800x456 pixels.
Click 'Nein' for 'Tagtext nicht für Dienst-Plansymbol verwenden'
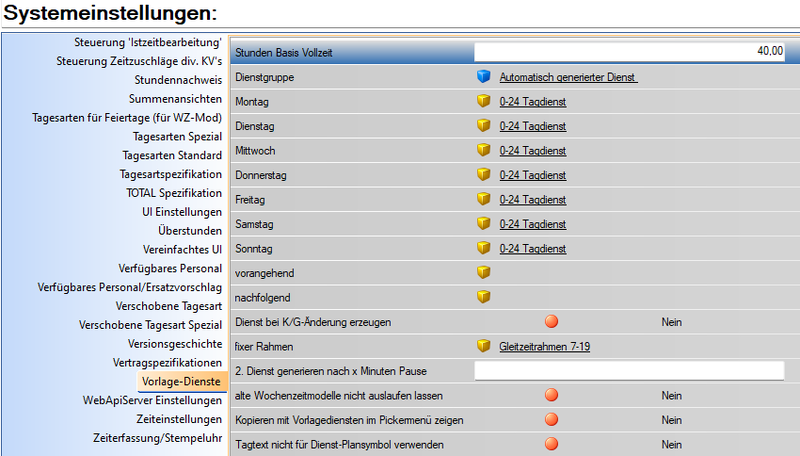point(671,444)
